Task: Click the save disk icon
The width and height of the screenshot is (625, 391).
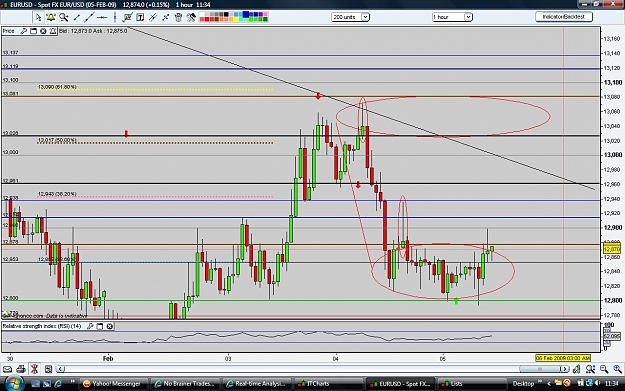Action: coord(48,369)
